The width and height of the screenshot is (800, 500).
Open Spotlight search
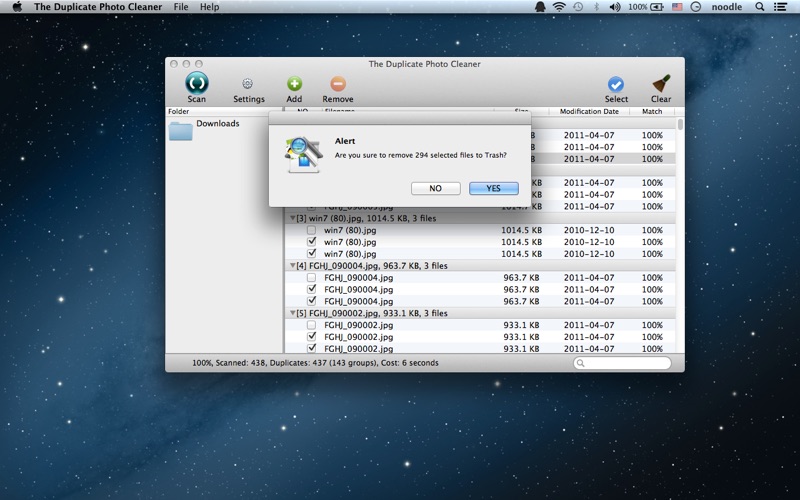(760, 7)
